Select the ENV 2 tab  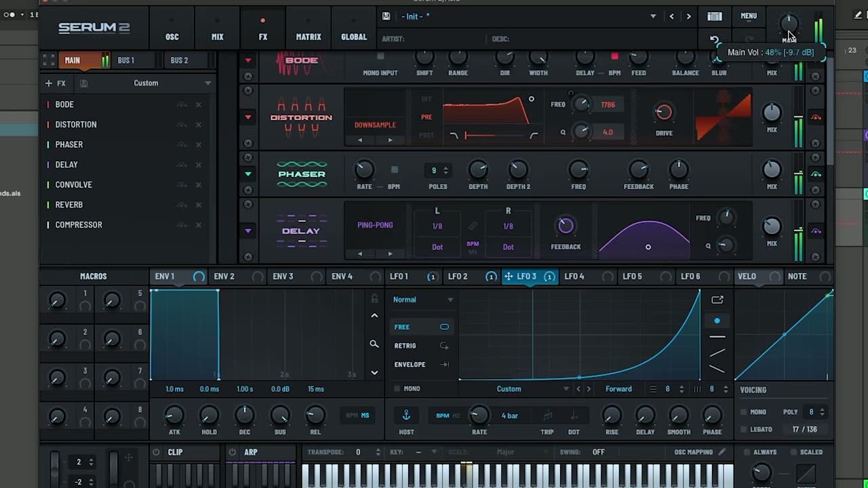click(x=224, y=277)
